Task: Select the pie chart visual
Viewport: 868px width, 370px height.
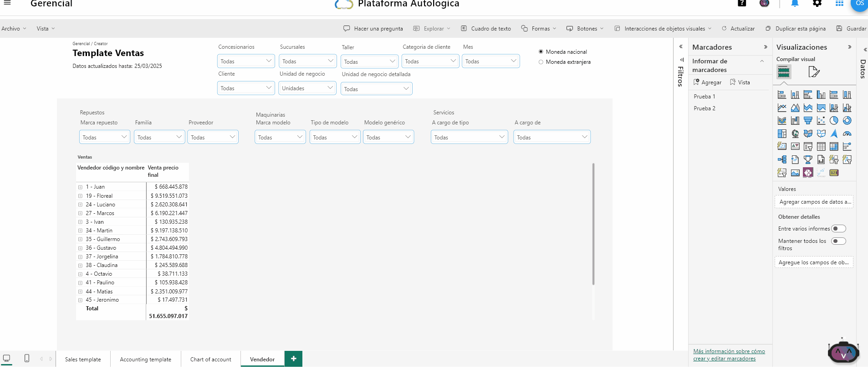Action: (x=834, y=121)
